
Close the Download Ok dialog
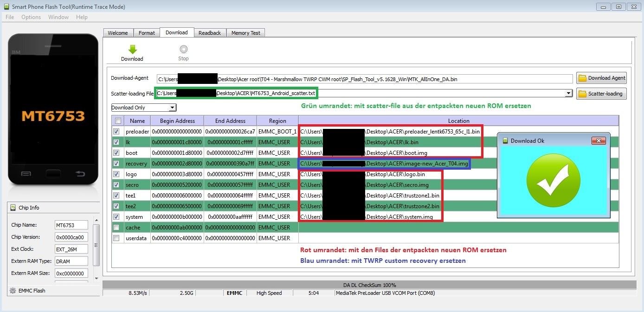(x=599, y=140)
